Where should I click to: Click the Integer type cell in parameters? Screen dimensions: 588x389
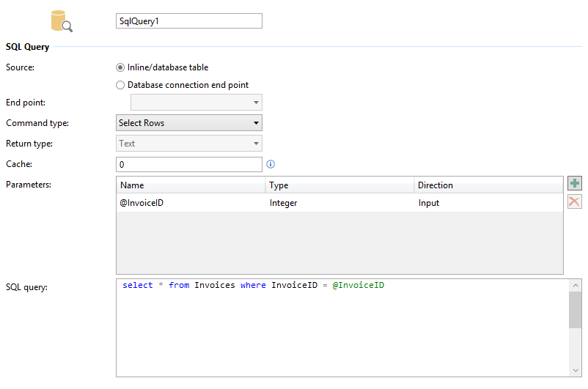(x=339, y=203)
